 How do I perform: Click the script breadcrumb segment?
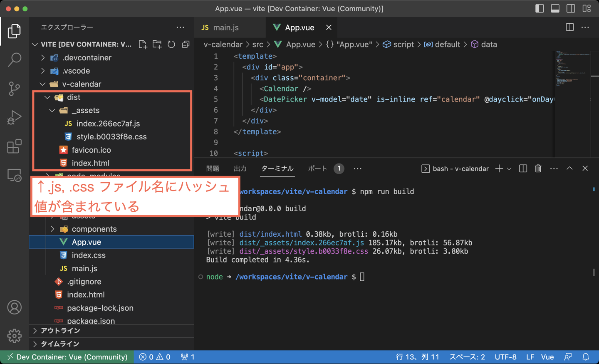(398, 45)
